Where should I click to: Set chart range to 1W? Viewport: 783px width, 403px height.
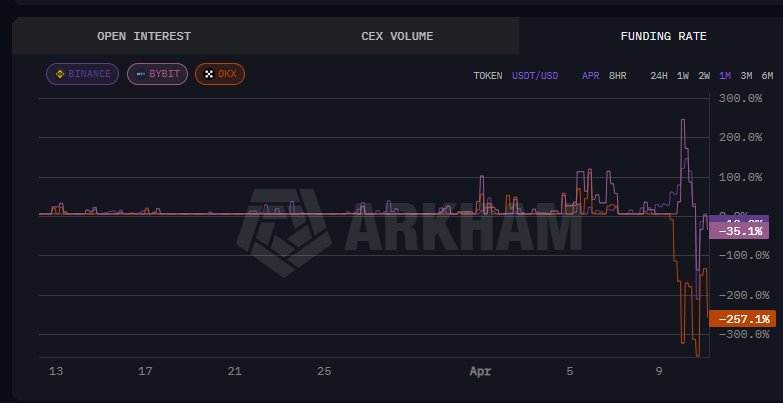(683, 76)
